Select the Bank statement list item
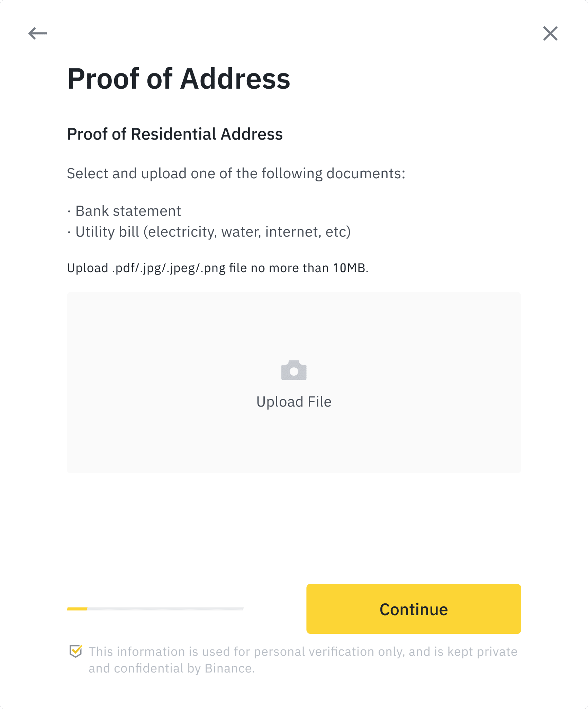The height and width of the screenshot is (709, 588). point(128,211)
